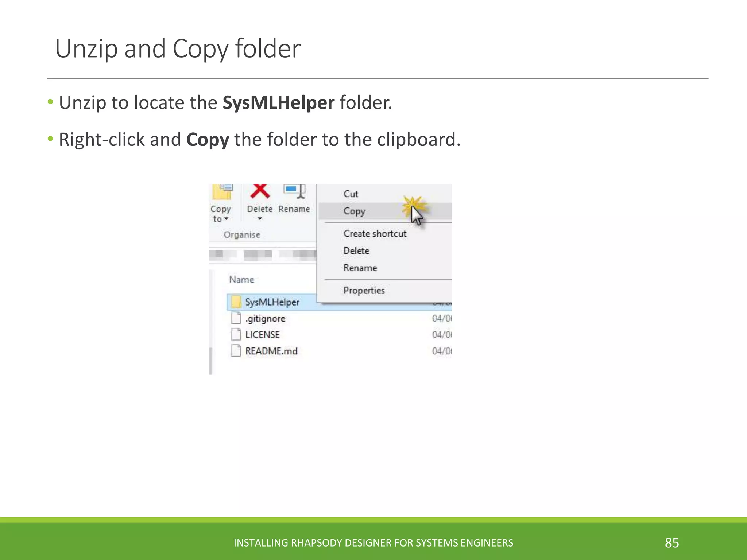The height and width of the screenshot is (560, 747).
Task: Click the slide number 85
Action: click(672, 543)
